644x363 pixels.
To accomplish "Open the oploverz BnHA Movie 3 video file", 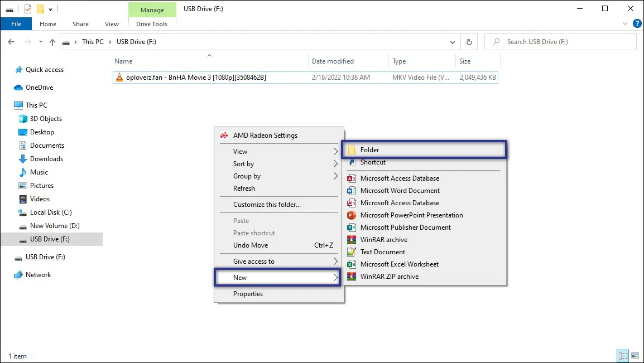I will (193, 78).
